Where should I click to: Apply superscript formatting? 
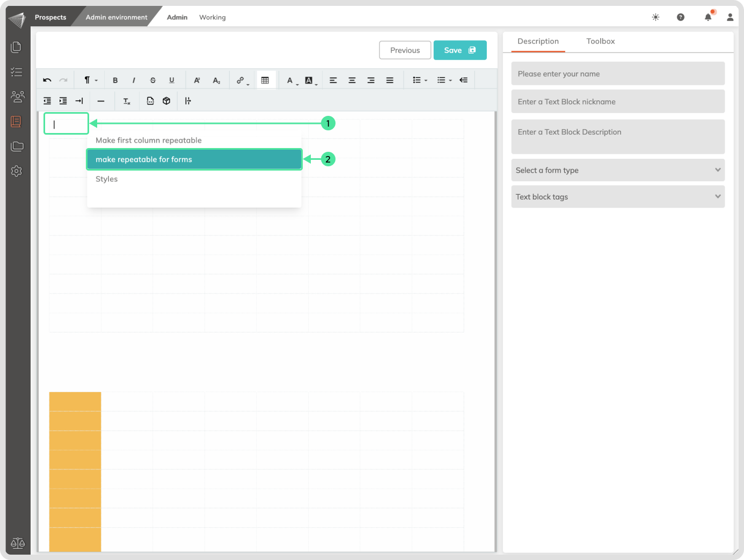tap(197, 80)
